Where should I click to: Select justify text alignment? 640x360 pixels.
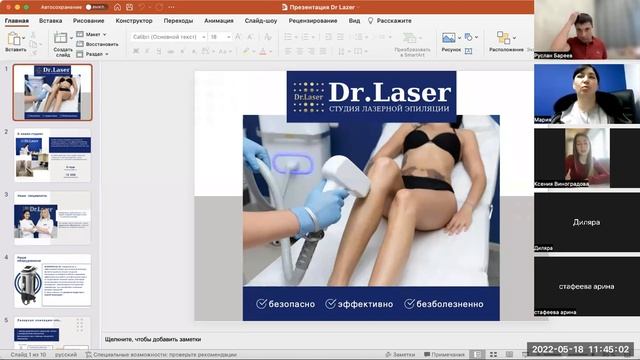[x=323, y=51]
